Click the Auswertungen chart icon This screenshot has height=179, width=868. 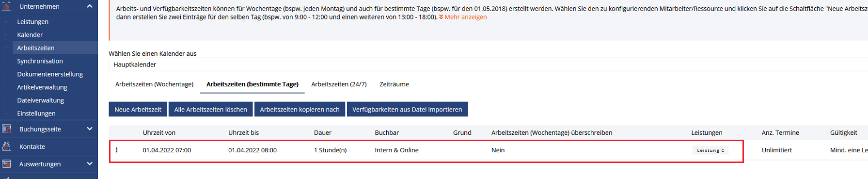point(6,164)
